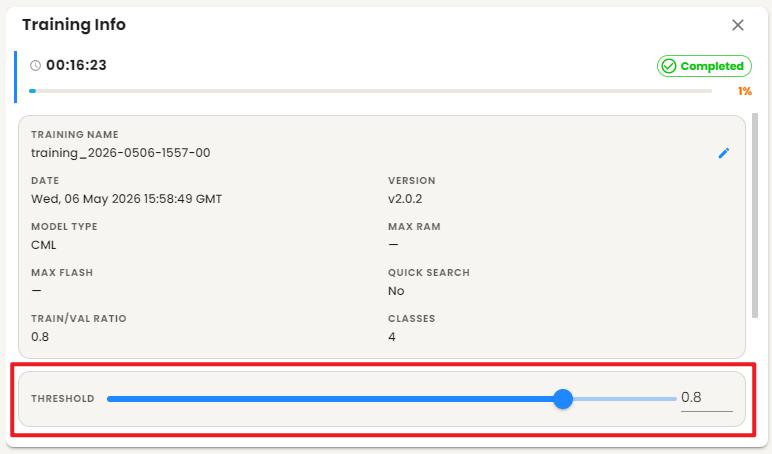Click the Training Info title
The height and width of the screenshot is (454, 772).
coord(74,25)
